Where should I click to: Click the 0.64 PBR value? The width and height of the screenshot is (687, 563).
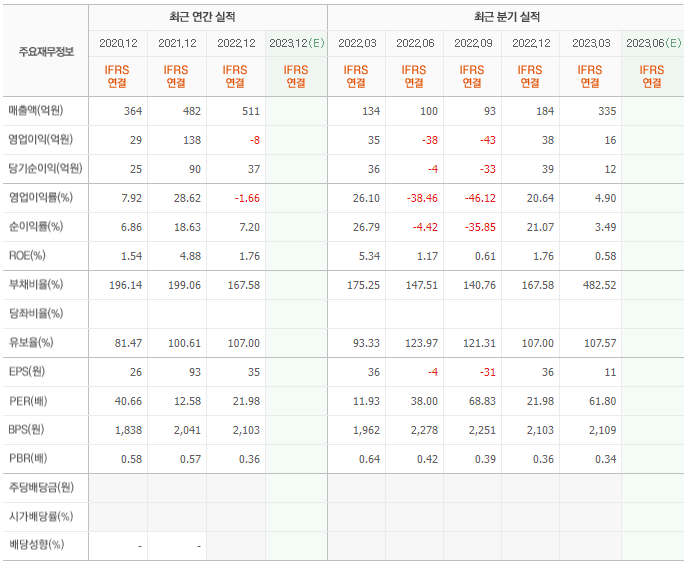[369, 459]
